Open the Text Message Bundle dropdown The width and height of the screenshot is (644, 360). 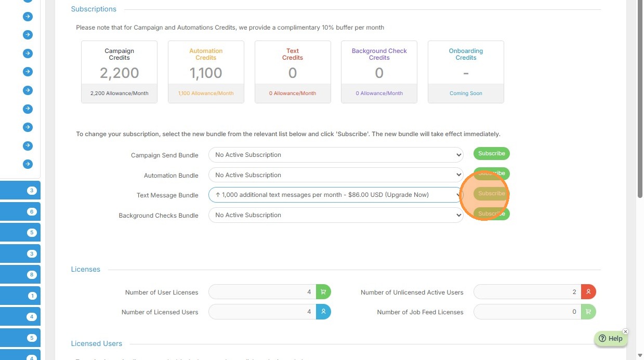click(x=336, y=195)
